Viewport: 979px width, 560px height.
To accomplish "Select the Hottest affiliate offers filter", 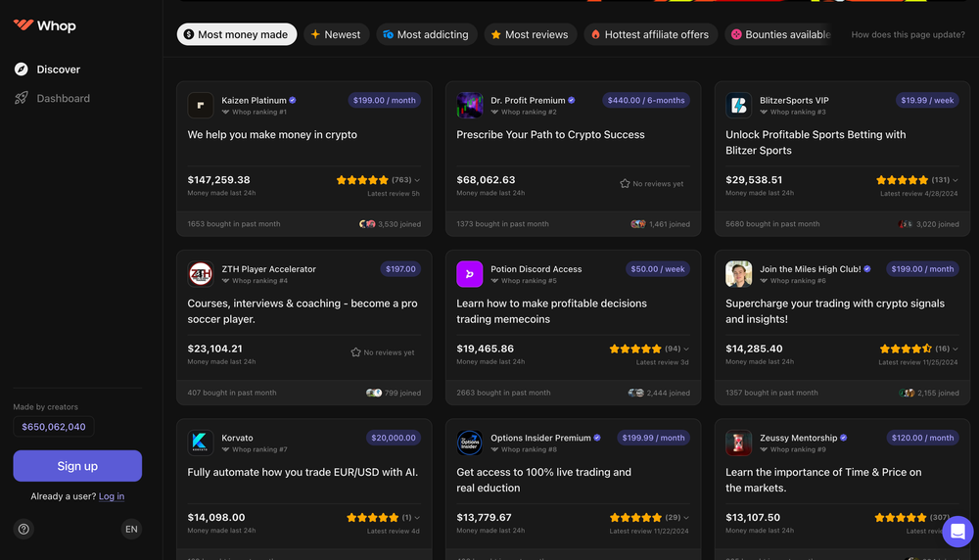I will click(x=649, y=34).
